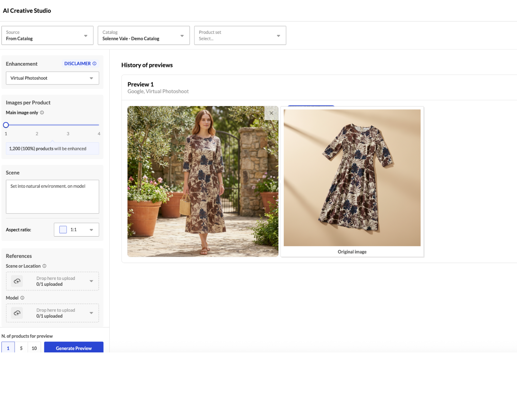This screenshot has height=420, width=517.
Task: Click the 'N. of products for preview' label
Action: pyautogui.click(x=27, y=336)
